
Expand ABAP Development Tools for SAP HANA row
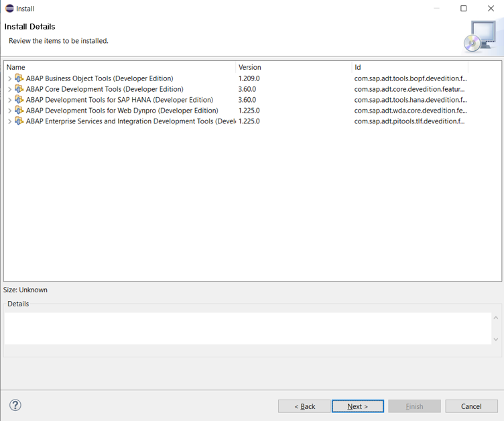(9, 100)
